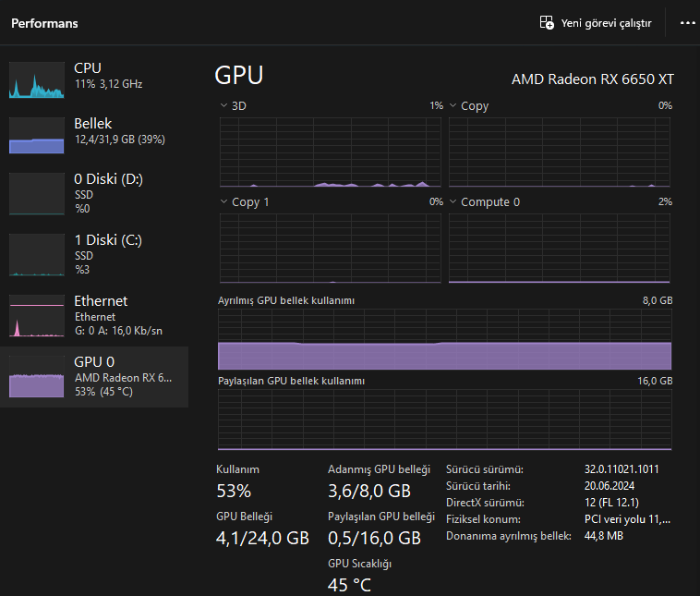The height and width of the screenshot is (596, 700).
Task: Select the Bellek memory graph thumbnail
Action: coord(37,136)
